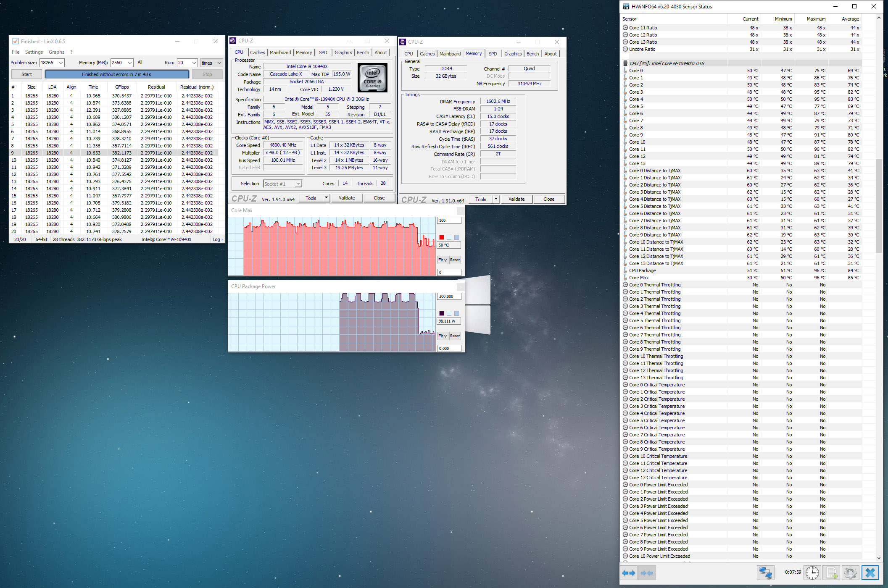Expand CPU-Z Tools dropdown arrow in CPU window
Image resolution: width=888 pixels, height=588 pixels.
click(326, 198)
